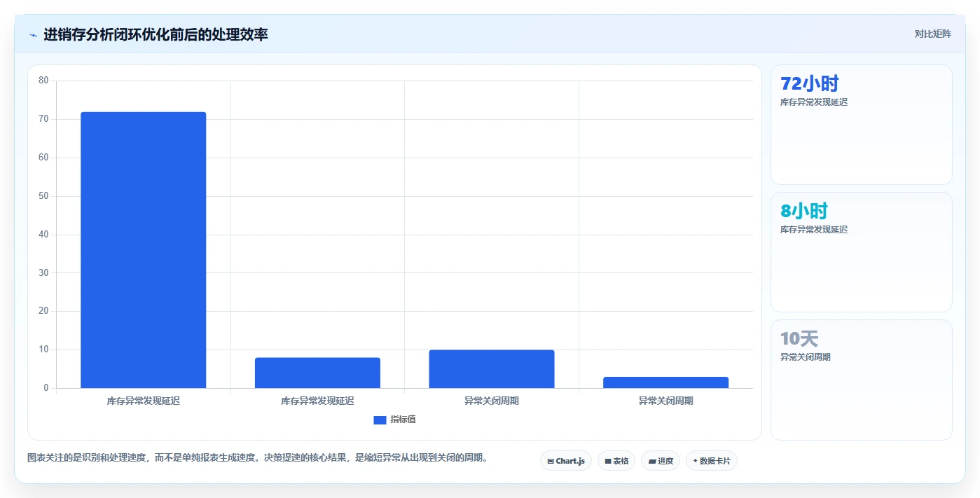
Task: Click the y-axis tick label 70
Action: (43, 119)
